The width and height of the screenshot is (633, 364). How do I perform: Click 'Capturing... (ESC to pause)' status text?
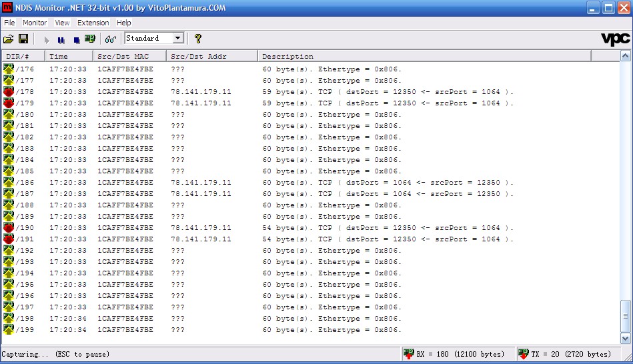click(x=56, y=354)
